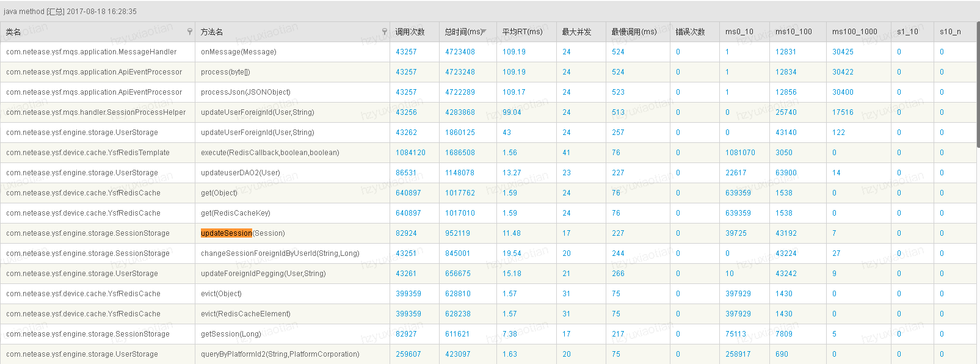Open total time value 4723248
This screenshot has width=980, height=364.
point(459,72)
